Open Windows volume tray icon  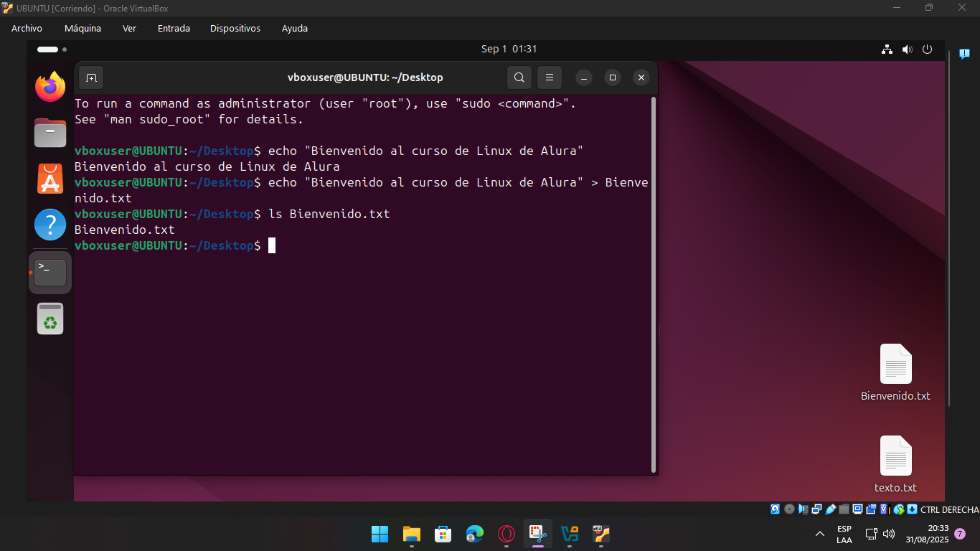[x=889, y=534]
